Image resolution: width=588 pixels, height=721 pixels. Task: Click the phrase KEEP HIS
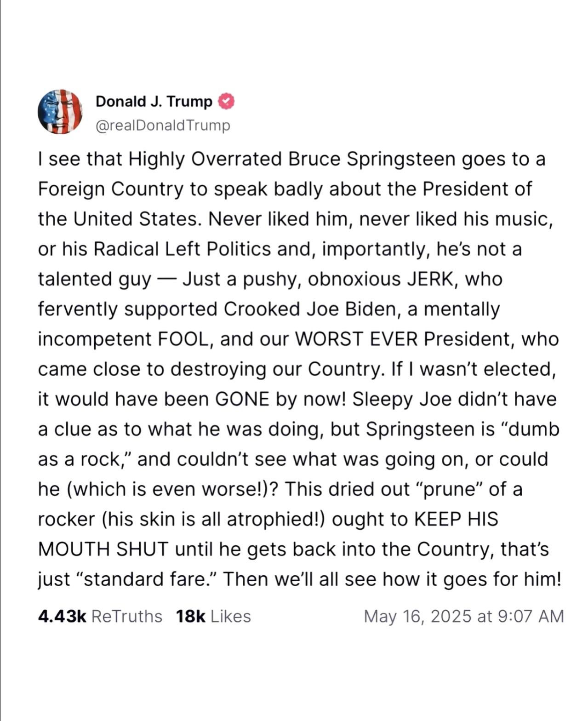coord(456,519)
